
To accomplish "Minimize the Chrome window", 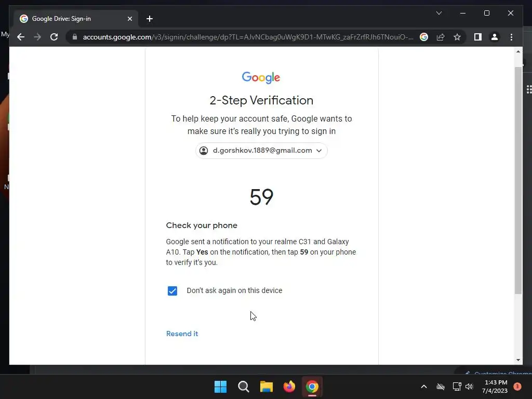I will [463, 13].
